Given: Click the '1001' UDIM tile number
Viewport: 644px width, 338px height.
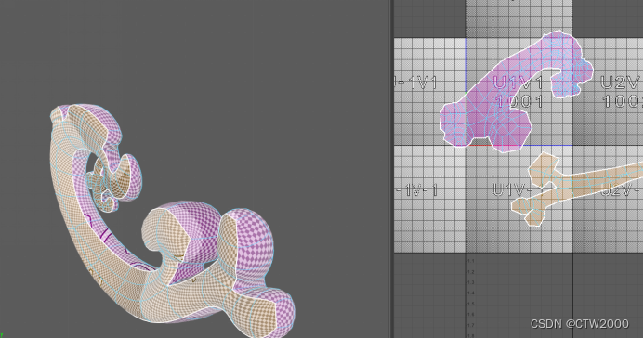Looking at the screenshot, I should click(519, 101).
